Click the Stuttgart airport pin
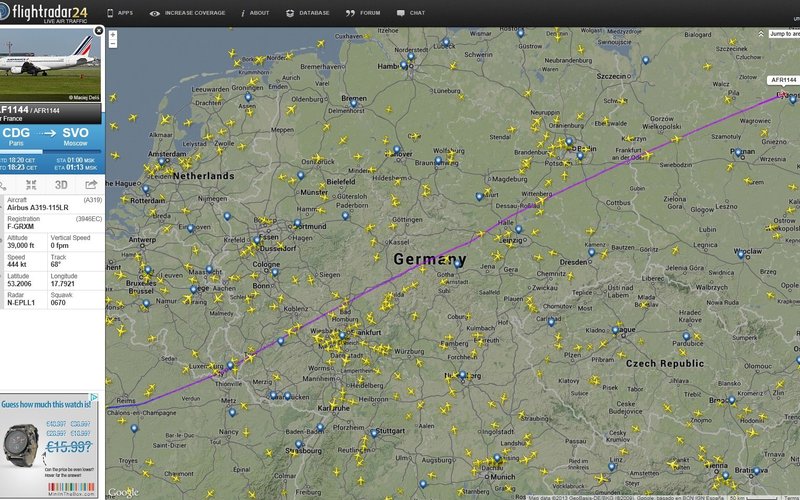The image size is (800, 500). pyautogui.click(x=374, y=433)
